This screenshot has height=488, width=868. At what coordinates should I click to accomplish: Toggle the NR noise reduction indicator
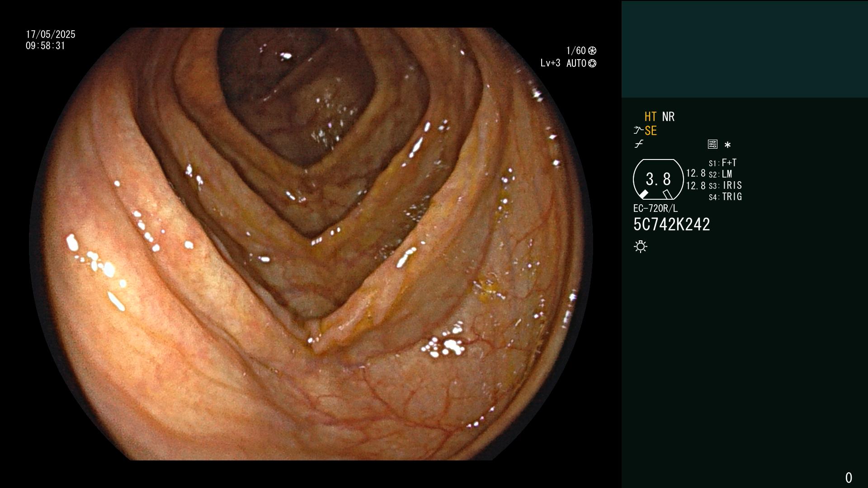tap(668, 117)
